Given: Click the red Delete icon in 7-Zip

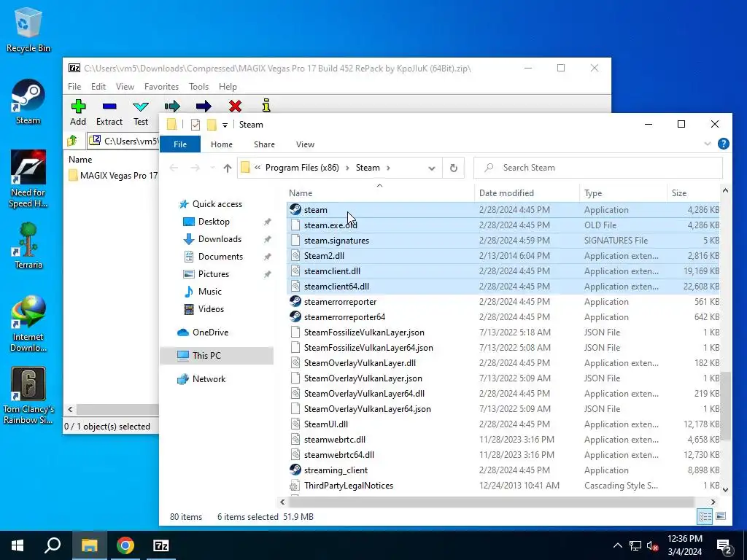Looking at the screenshot, I should (235, 106).
